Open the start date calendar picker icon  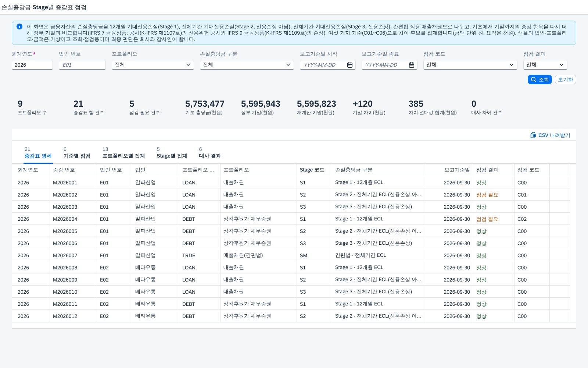(350, 65)
